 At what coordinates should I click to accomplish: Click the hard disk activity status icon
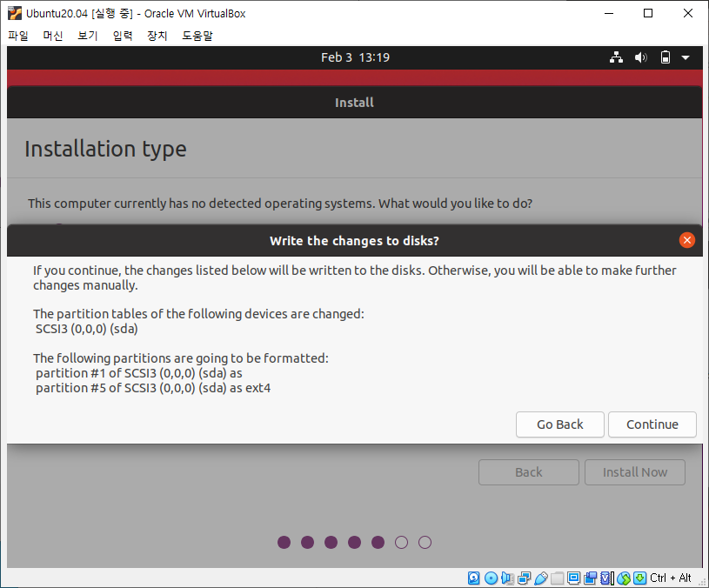tap(474, 578)
